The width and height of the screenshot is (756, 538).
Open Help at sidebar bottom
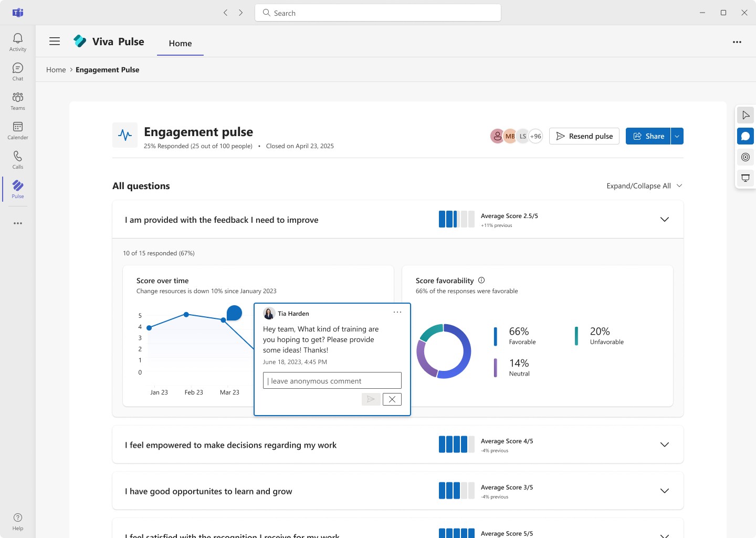click(18, 522)
